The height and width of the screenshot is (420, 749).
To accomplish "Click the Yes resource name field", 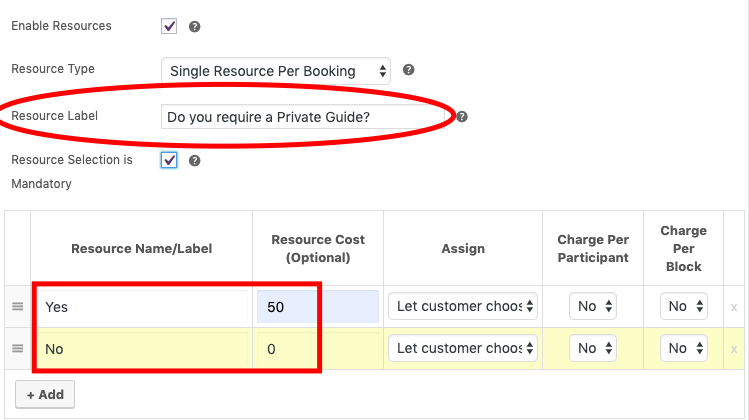I will tap(142, 307).
